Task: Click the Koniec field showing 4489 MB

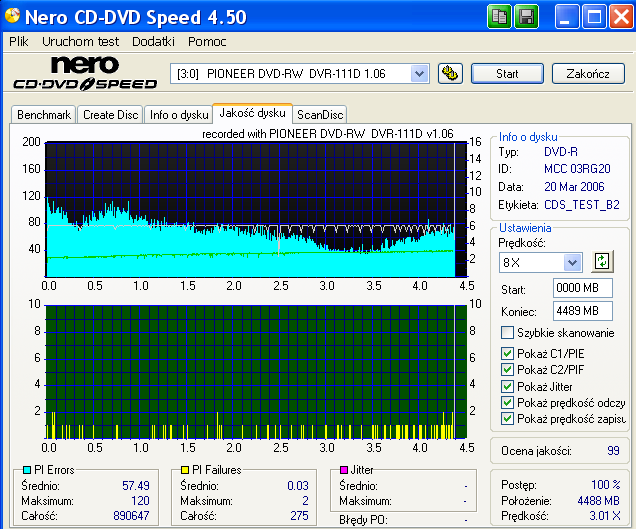Action: tap(582, 311)
